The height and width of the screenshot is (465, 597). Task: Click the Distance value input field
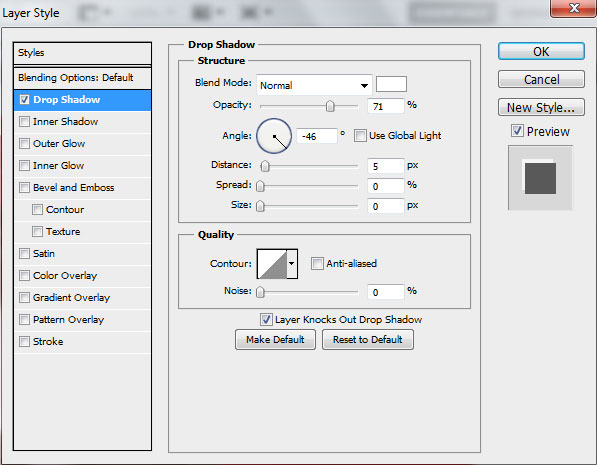pyautogui.click(x=385, y=166)
